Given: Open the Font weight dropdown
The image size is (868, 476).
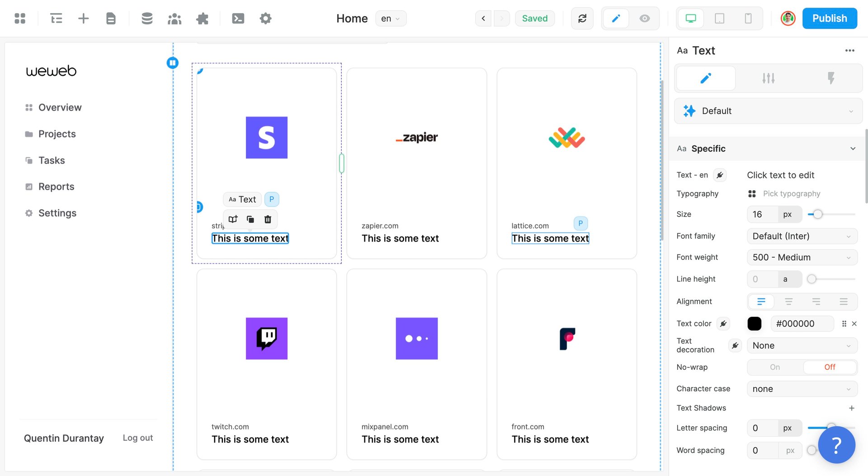Looking at the screenshot, I should point(802,258).
